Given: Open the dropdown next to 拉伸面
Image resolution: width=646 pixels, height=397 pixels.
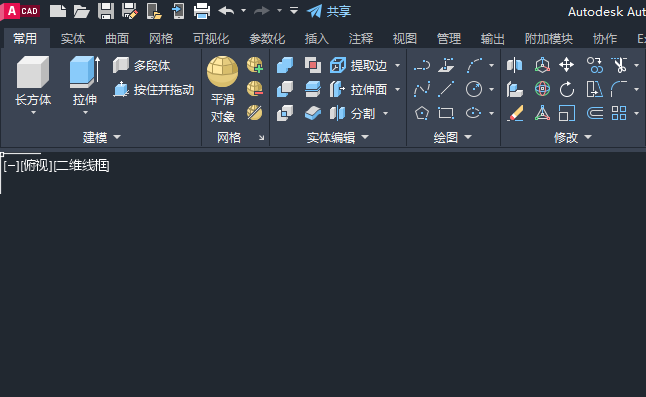Looking at the screenshot, I should [x=398, y=89].
